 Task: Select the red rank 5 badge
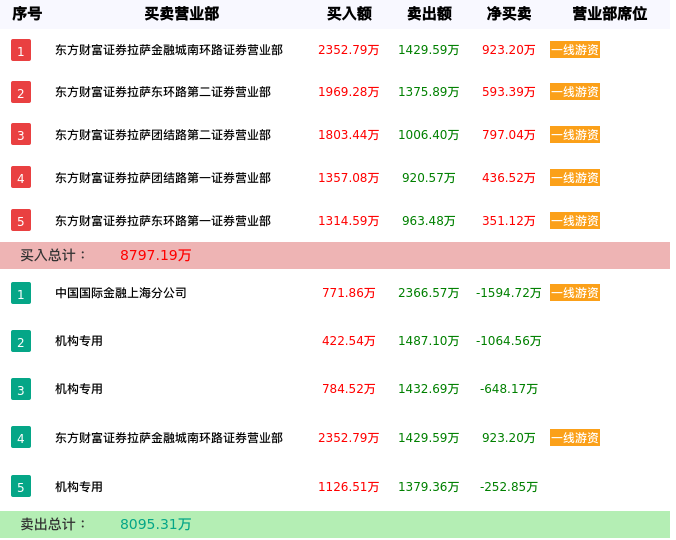21,220
